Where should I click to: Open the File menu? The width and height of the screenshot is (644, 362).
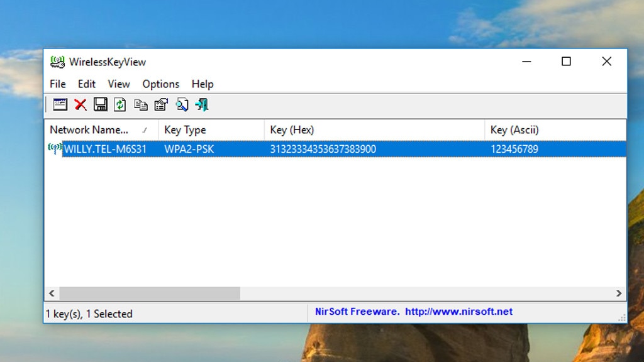point(58,84)
